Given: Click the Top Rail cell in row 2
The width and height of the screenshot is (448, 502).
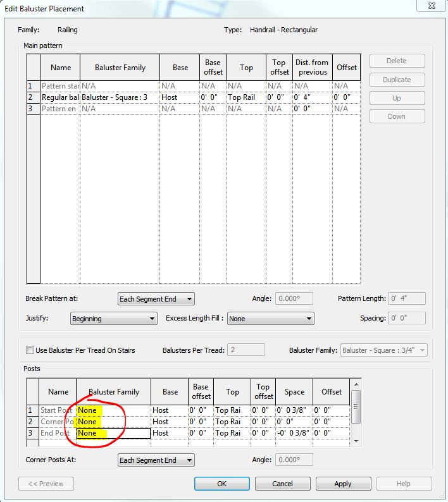Looking at the screenshot, I should coord(246,97).
